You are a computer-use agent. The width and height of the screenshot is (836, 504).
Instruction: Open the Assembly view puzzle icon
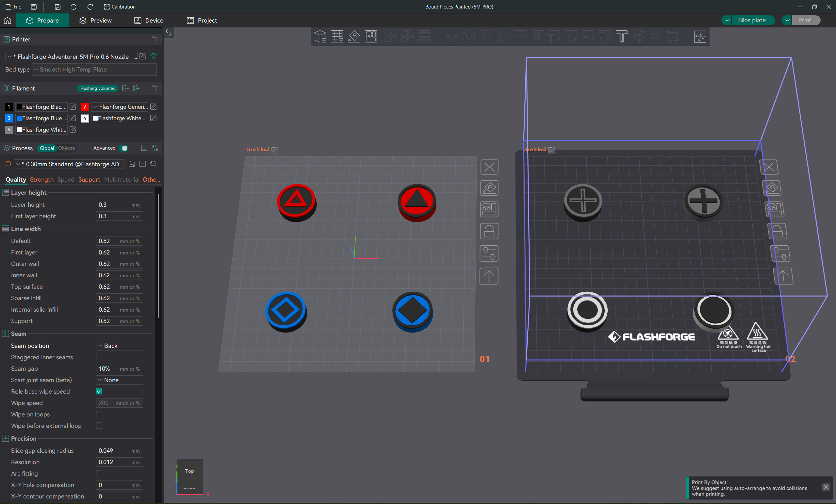(x=700, y=36)
